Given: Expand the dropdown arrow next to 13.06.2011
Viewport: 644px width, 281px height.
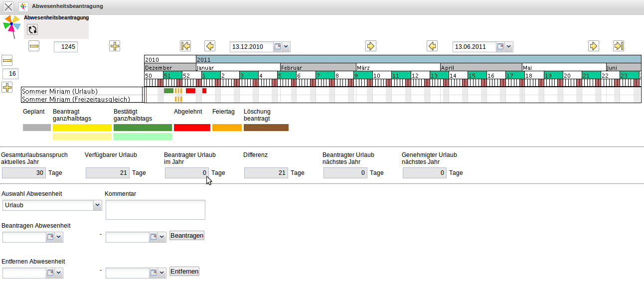Looking at the screenshot, I should [508, 47].
